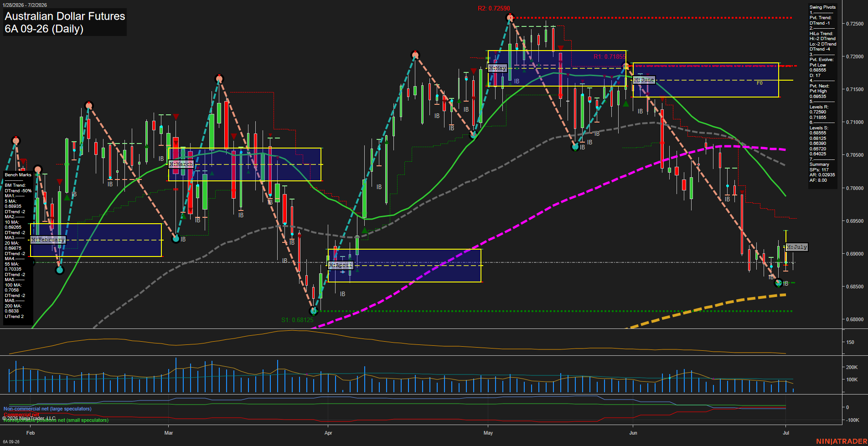Select the April swing high pivot circle
This screenshot has height=446, width=868.
pyautogui.click(x=415, y=55)
